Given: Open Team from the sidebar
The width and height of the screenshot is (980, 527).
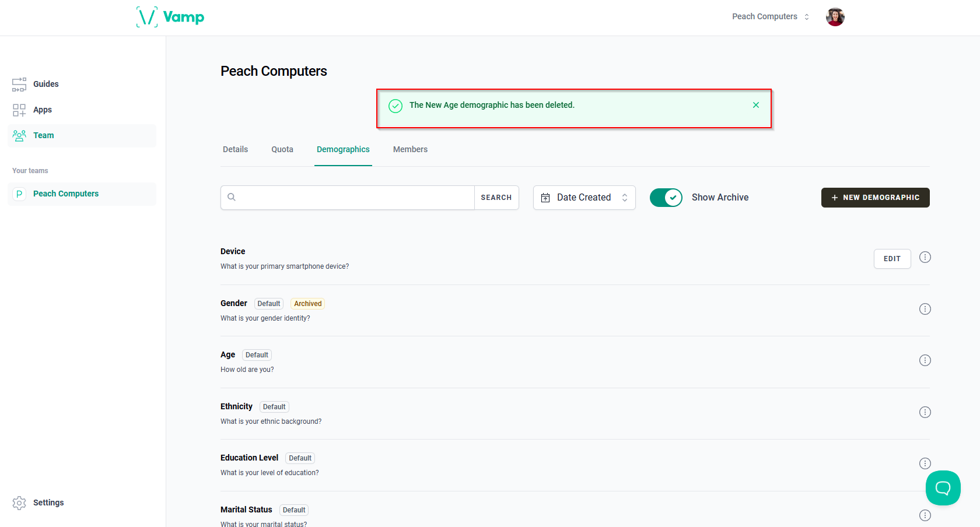Looking at the screenshot, I should tap(82, 135).
